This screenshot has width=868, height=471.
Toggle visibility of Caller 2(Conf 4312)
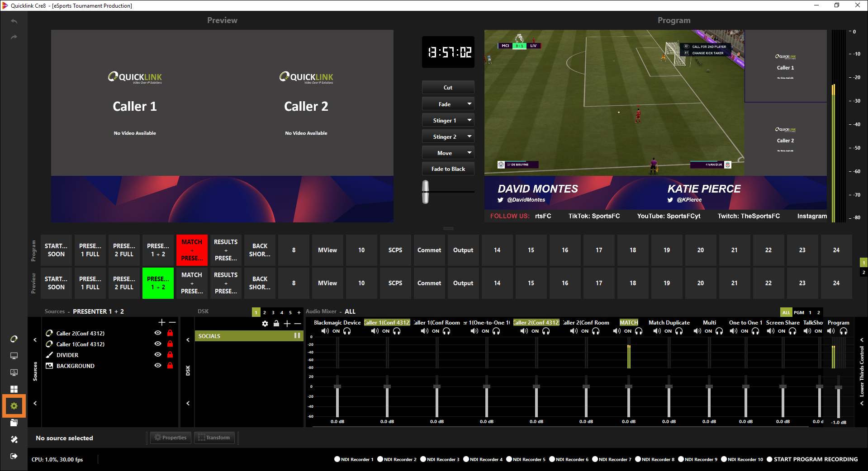[x=158, y=333]
